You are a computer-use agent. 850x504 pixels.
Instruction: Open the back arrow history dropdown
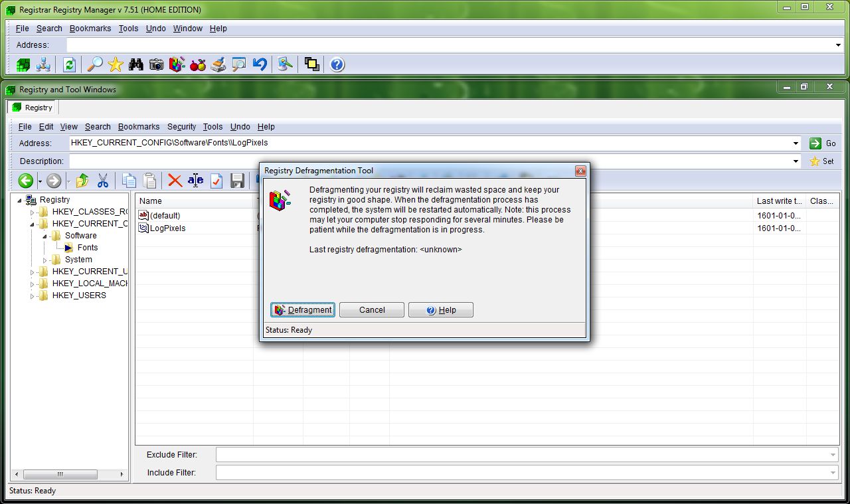(x=40, y=181)
